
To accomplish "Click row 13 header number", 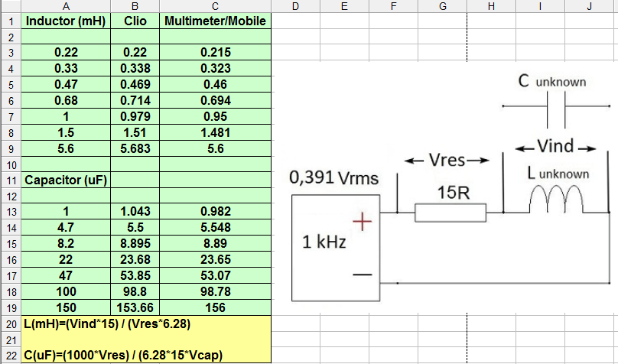I will click(x=11, y=212).
